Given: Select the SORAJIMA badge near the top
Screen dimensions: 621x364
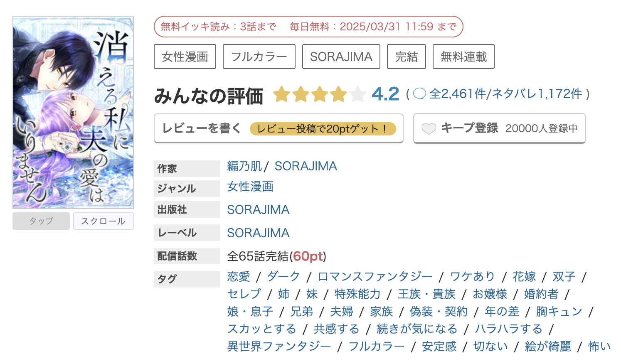Looking at the screenshot, I should 341,56.
